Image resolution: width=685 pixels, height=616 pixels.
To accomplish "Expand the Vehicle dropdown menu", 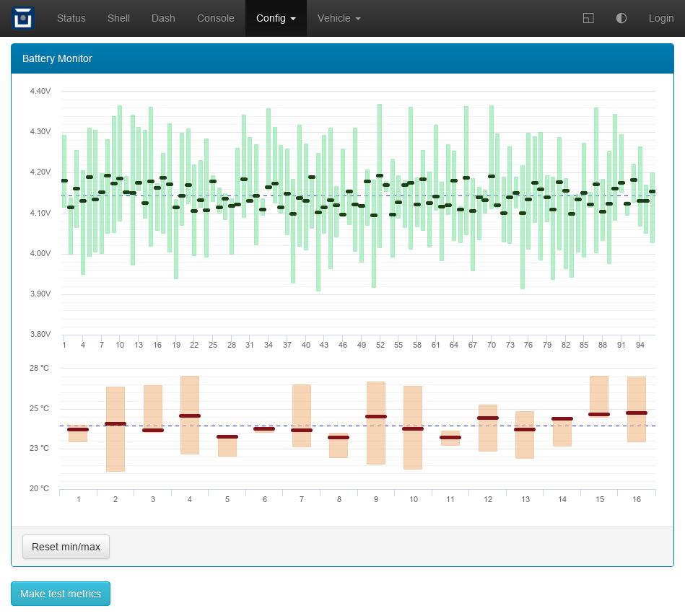I will tap(339, 18).
